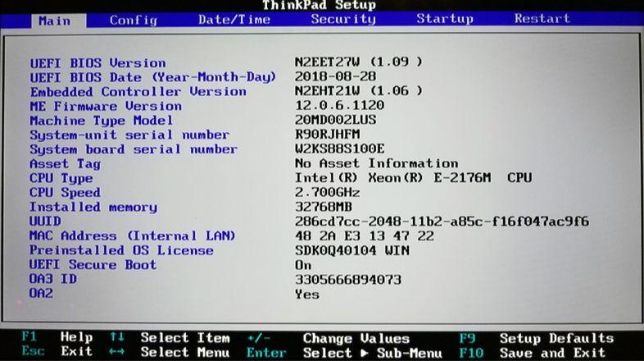
Task: Click No Asset Information value
Action: 376,163
